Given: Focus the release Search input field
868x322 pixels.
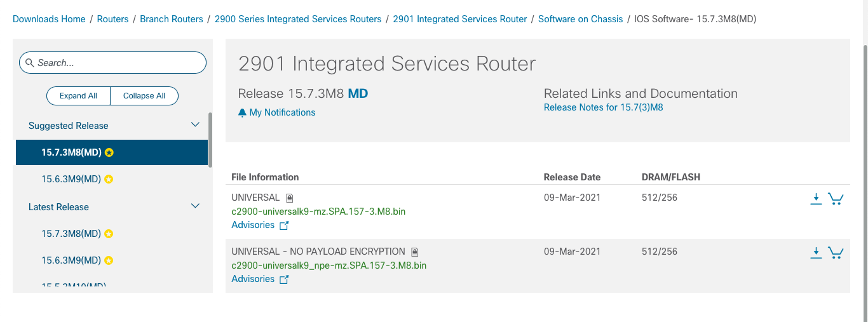Looking at the screenshot, I should pos(113,63).
